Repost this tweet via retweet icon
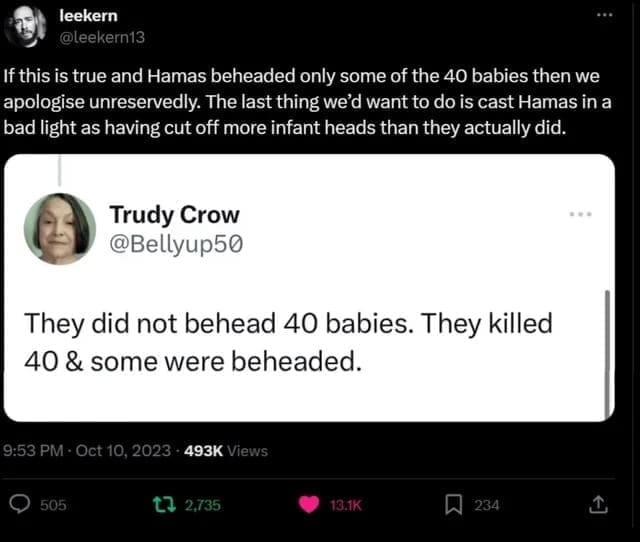Image resolution: width=640 pixels, height=542 pixels. [167, 505]
